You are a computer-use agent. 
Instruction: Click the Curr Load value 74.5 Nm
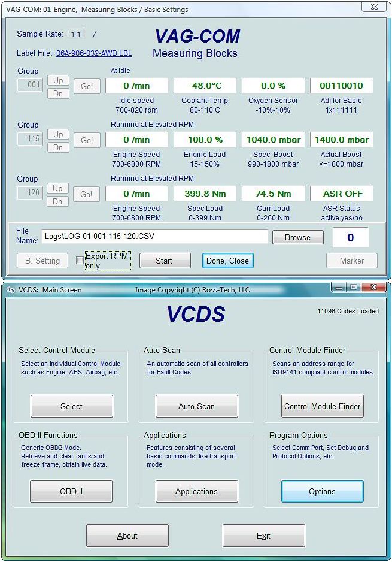click(273, 194)
